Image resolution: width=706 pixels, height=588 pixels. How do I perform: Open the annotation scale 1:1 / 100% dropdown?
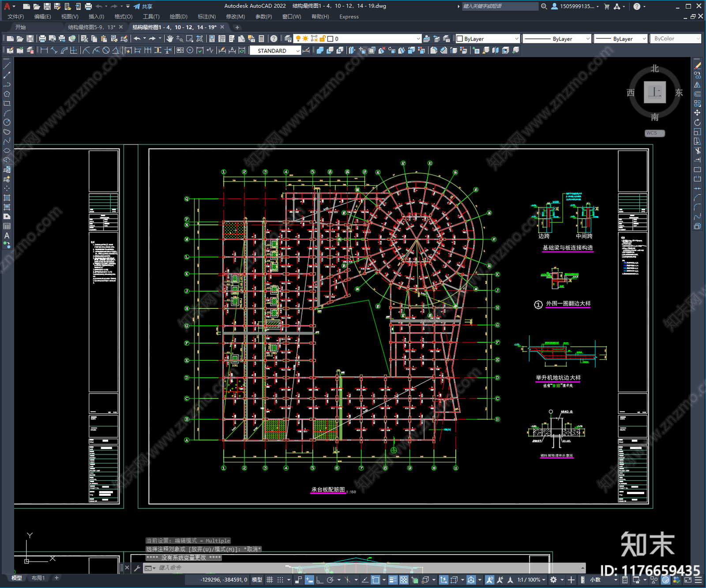pyautogui.click(x=531, y=580)
